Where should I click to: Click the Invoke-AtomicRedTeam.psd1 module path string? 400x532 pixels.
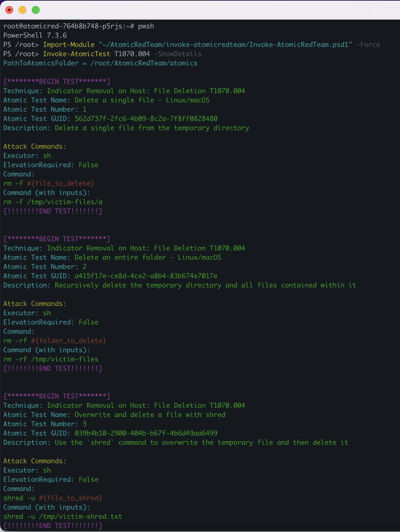tap(225, 45)
